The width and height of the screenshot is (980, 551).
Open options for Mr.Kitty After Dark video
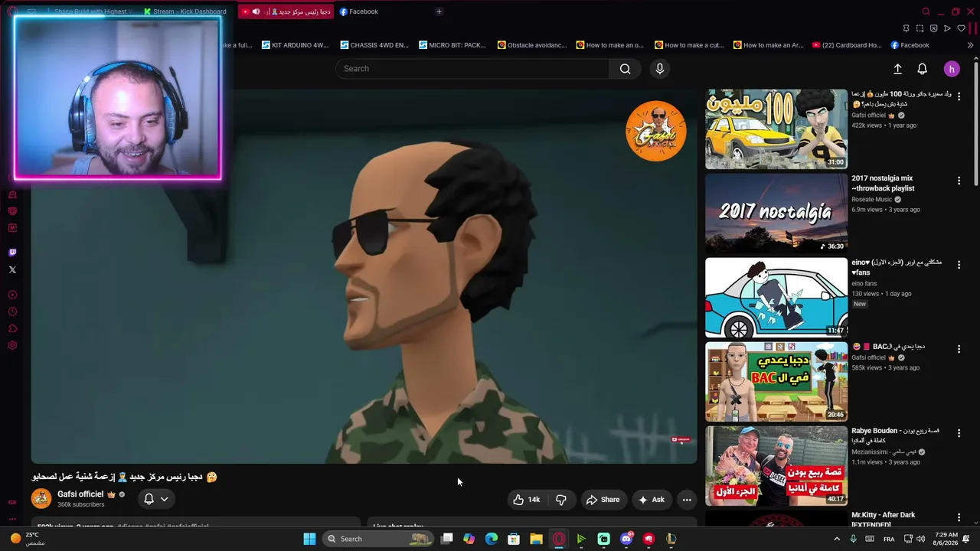959,517
